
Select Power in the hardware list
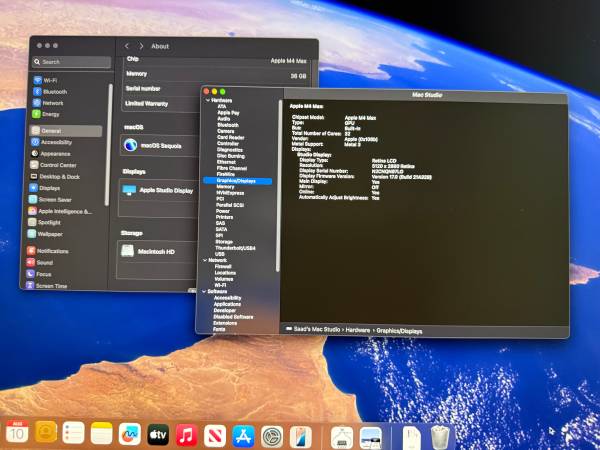pos(223,211)
